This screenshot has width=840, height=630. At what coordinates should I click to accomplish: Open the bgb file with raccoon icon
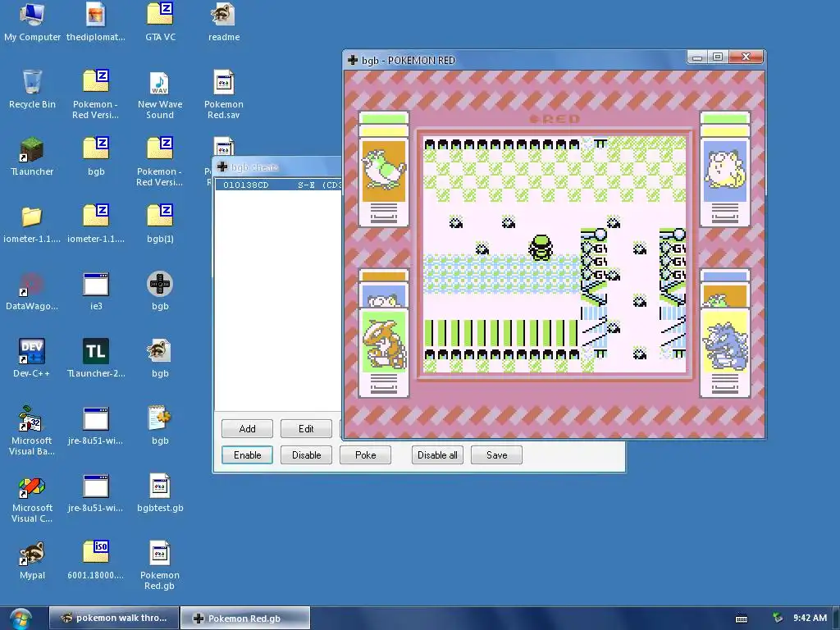click(x=160, y=358)
